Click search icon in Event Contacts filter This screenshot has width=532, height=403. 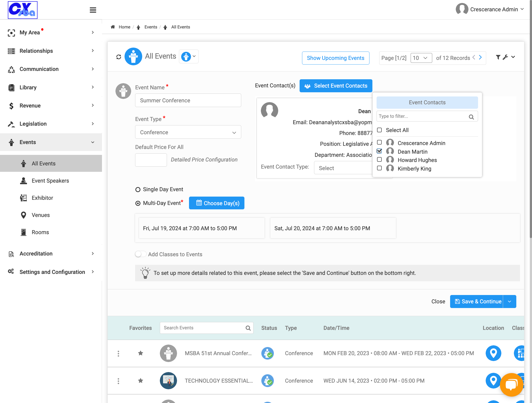pos(471,117)
